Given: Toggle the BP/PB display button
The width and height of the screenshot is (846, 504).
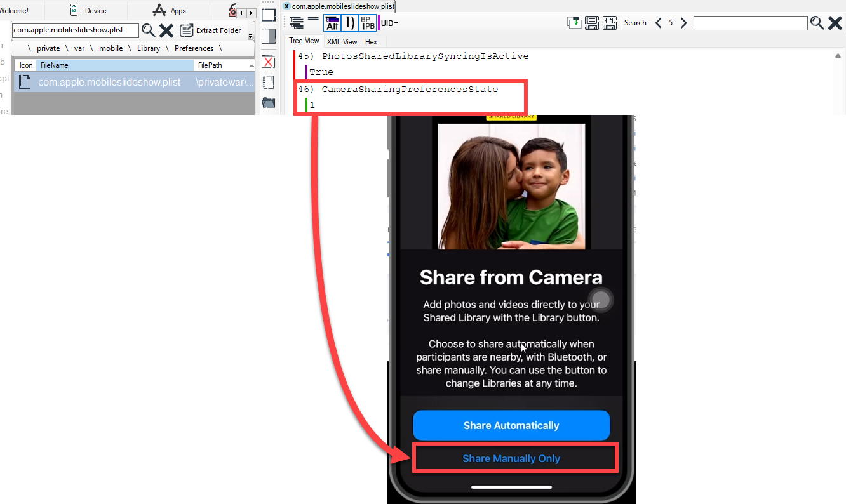Looking at the screenshot, I should click(x=367, y=23).
